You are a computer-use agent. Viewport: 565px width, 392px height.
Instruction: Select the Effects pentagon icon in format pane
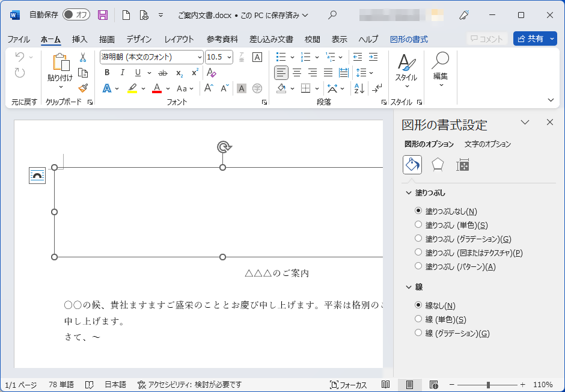click(x=437, y=165)
